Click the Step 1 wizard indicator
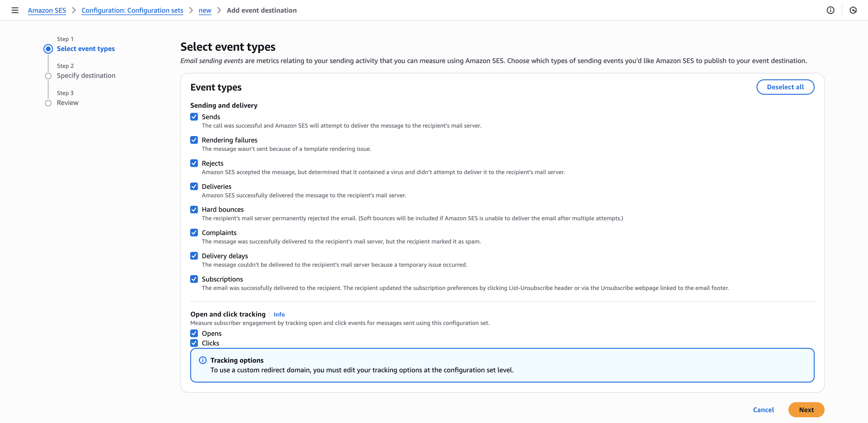This screenshot has height=423, width=868. point(48,49)
